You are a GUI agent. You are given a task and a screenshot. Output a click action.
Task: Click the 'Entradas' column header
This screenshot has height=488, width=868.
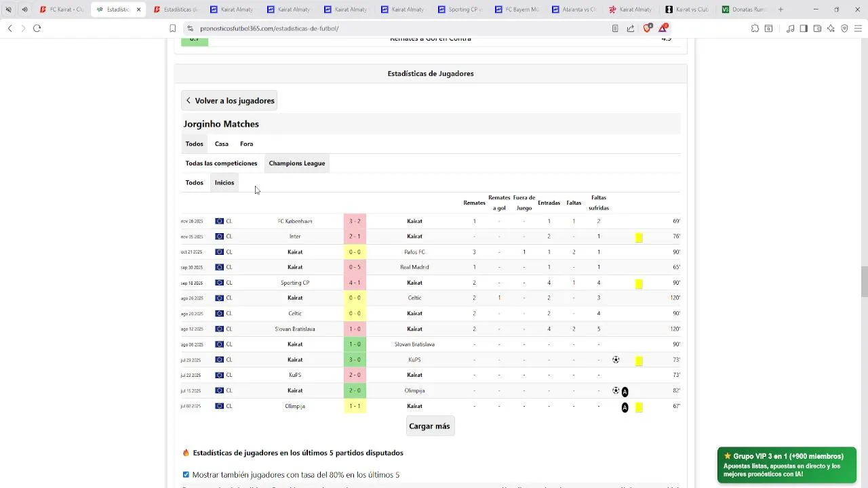point(549,203)
